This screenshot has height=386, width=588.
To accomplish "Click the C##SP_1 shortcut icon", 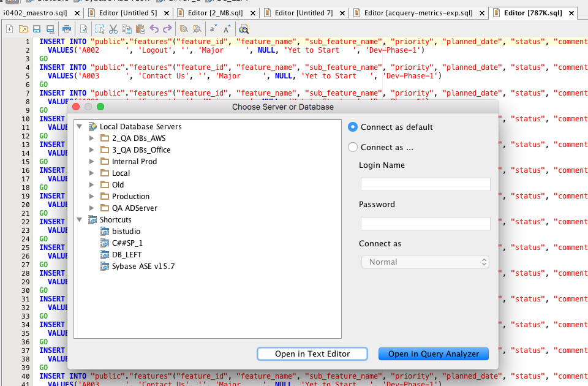I will click(x=105, y=243).
